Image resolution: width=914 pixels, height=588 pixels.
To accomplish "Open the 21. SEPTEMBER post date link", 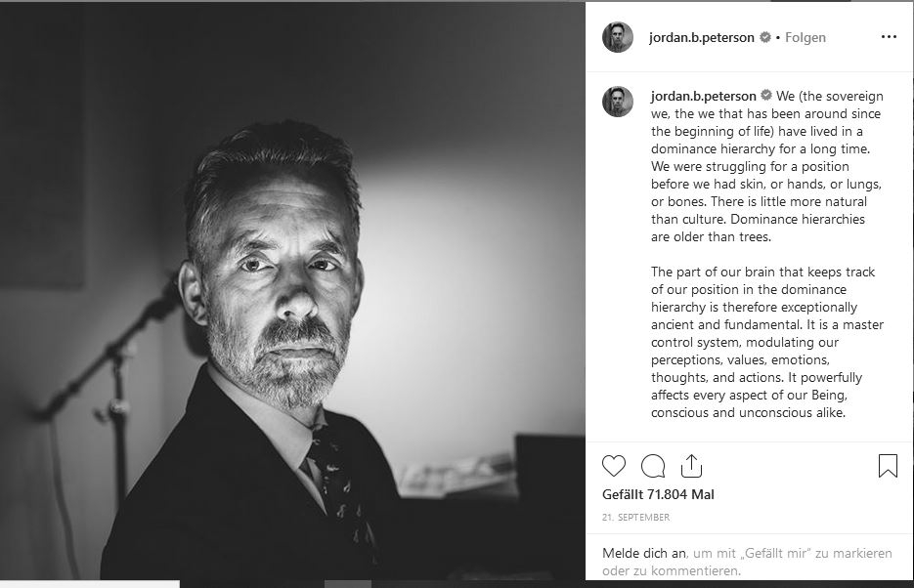I will click(636, 517).
